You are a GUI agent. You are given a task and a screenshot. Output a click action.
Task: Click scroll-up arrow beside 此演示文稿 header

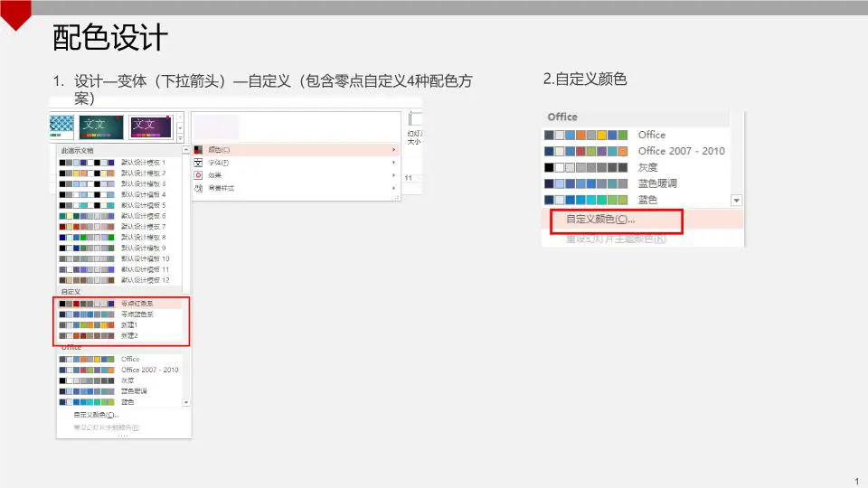click(186, 150)
